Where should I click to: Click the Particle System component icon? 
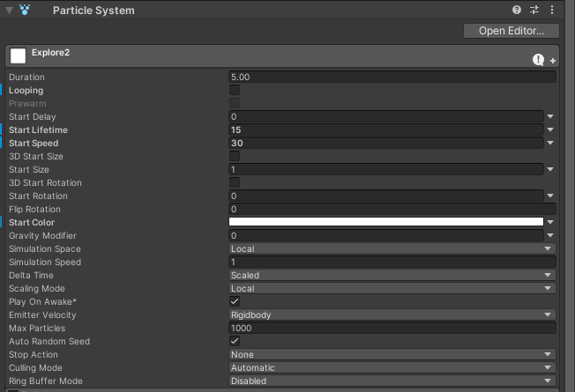click(25, 10)
